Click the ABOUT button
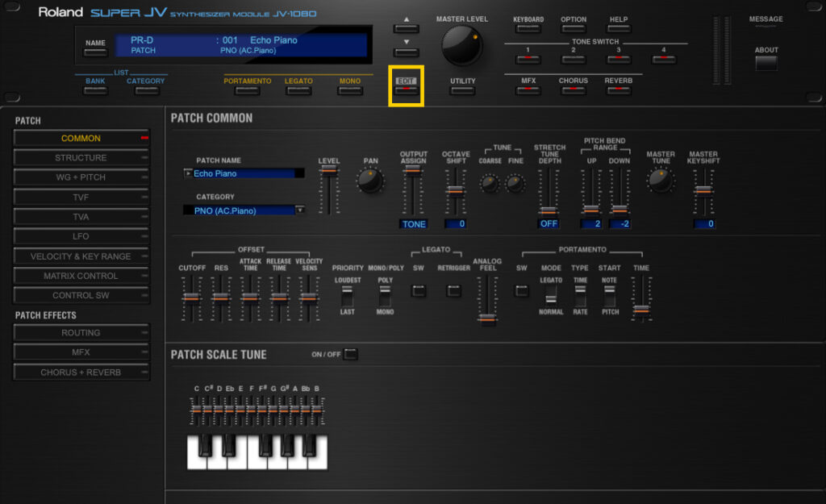 [766, 63]
